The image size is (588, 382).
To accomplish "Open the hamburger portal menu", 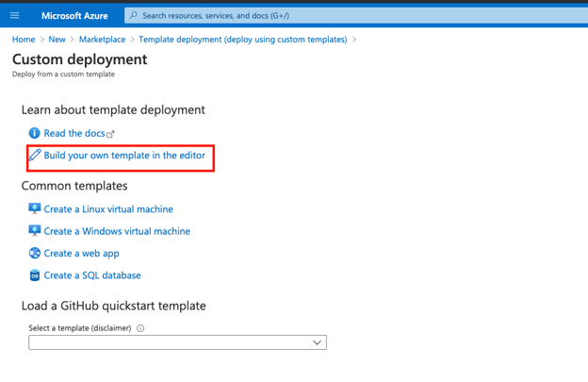I will pyautogui.click(x=15, y=15).
